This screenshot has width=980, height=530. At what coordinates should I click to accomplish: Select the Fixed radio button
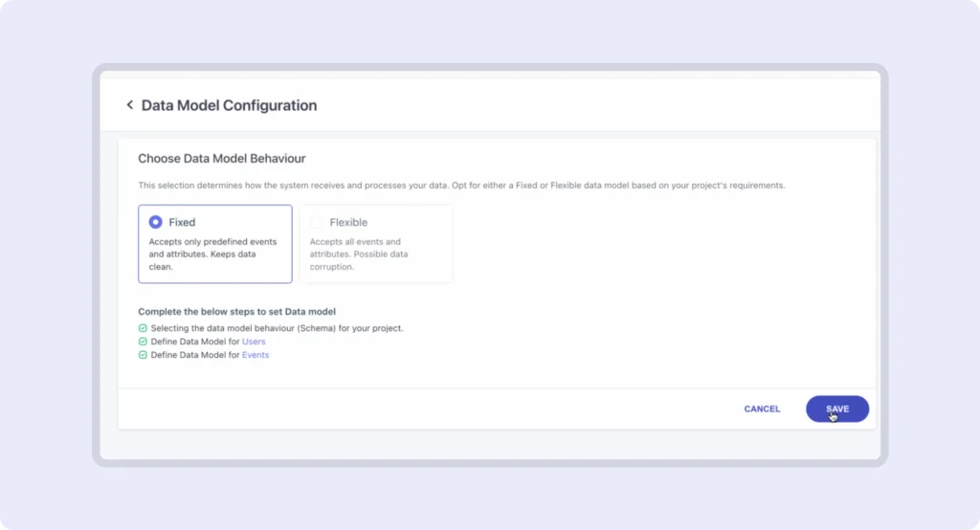[155, 222]
